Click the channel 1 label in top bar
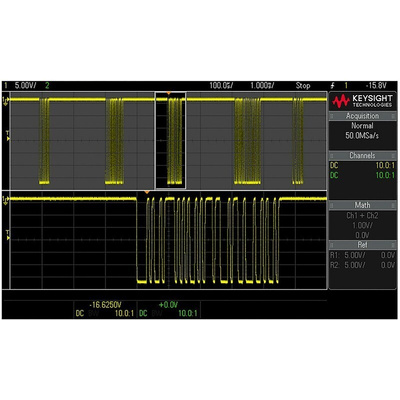This screenshot has width=400, height=400. (x=5, y=86)
